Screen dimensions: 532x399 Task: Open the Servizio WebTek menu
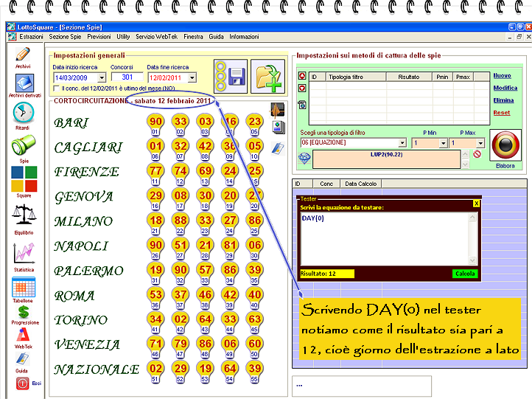coord(156,36)
